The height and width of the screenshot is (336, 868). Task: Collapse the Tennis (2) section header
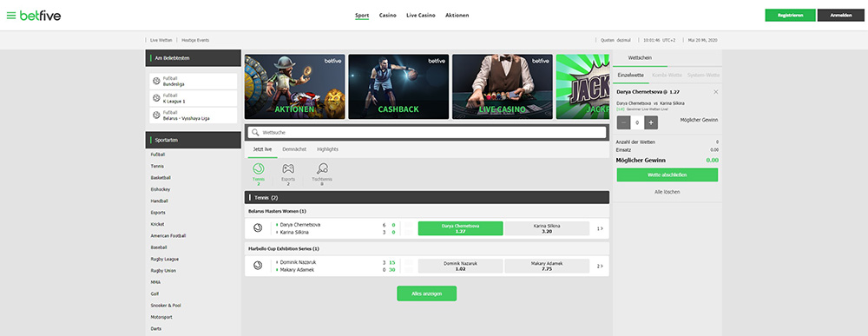coord(427,198)
